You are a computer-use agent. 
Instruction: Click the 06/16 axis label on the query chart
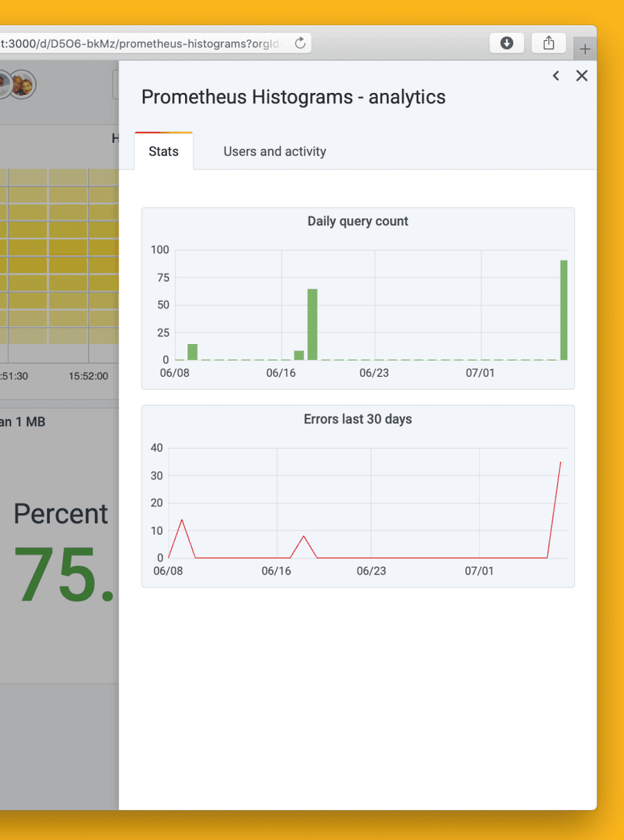pos(280,372)
